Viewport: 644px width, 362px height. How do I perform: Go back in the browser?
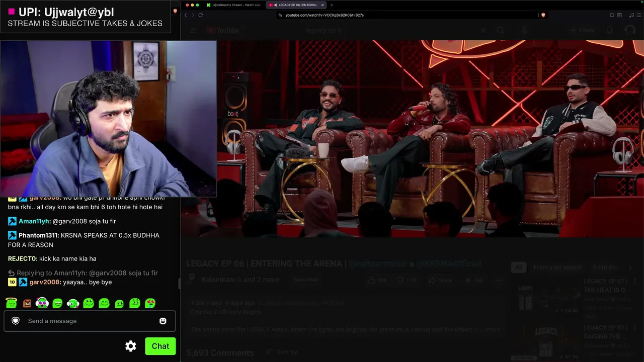click(x=186, y=15)
